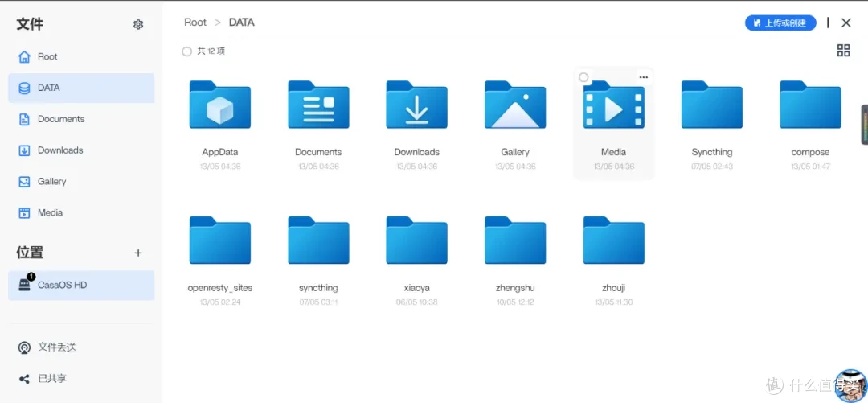Open 文件丢送 file drop entry

[x=81, y=347]
